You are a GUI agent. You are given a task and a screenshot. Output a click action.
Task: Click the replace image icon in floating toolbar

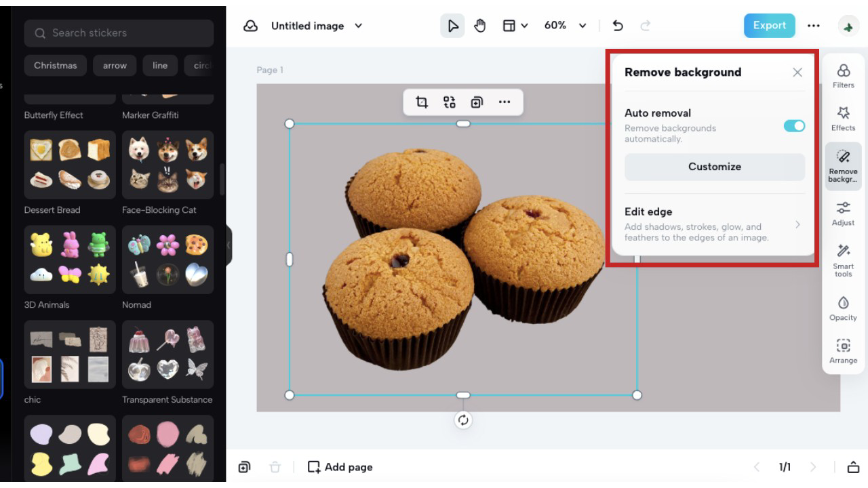click(449, 102)
